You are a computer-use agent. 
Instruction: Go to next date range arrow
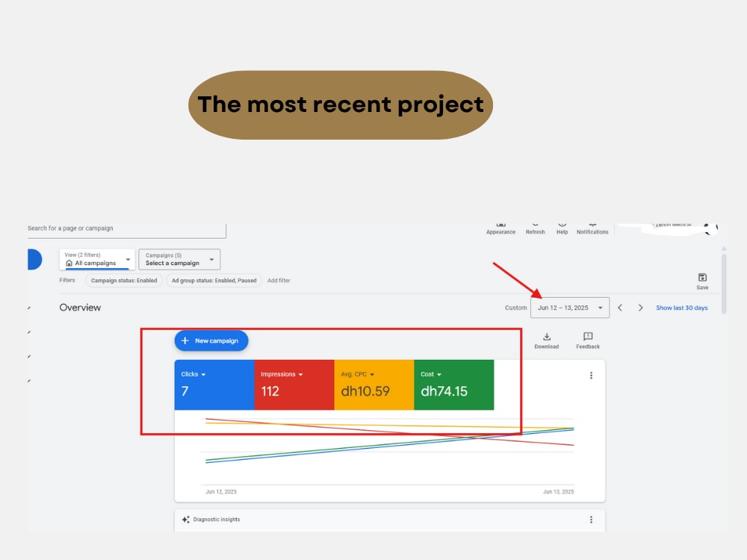[641, 308]
